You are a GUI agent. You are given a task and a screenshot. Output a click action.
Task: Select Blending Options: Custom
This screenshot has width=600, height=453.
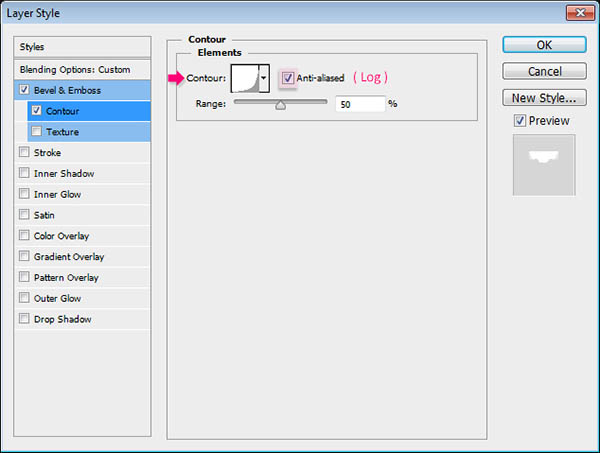pyautogui.click(x=82, y=70)
